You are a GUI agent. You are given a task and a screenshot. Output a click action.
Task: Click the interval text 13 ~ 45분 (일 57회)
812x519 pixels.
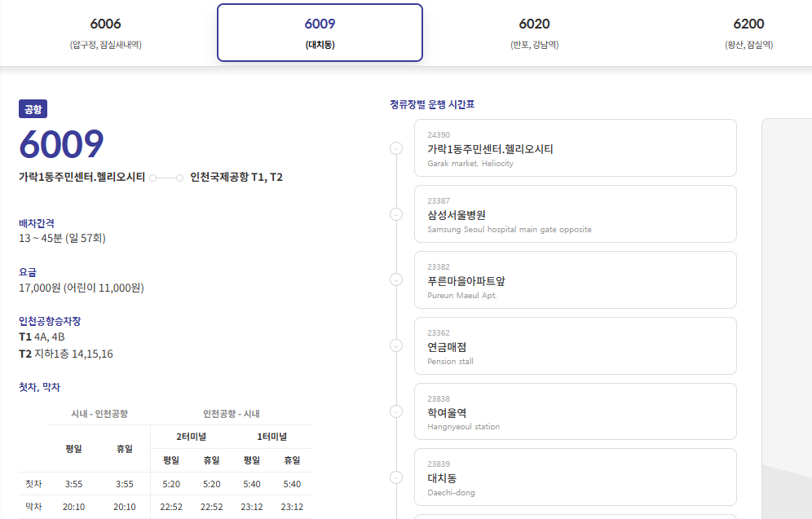(x=62, y=238)
